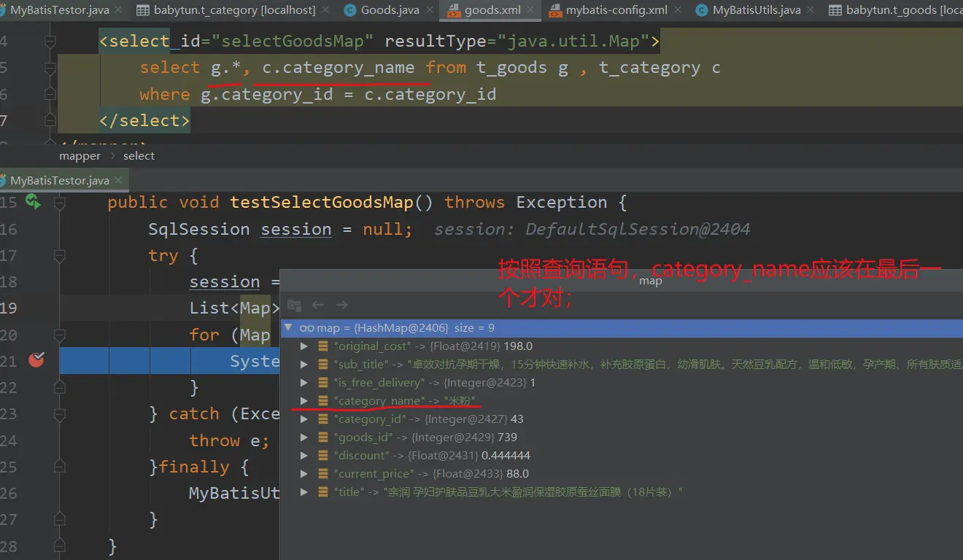Click the run test gutter icon at line 15
Image resolution: width=963 pixels, height=560 pixels.
(33, 201)
